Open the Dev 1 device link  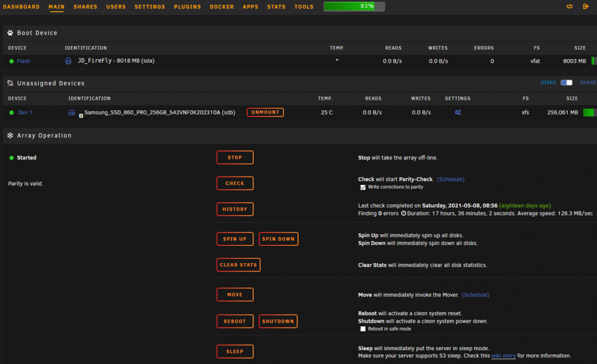pyautogui.click(x=26, y=113)
